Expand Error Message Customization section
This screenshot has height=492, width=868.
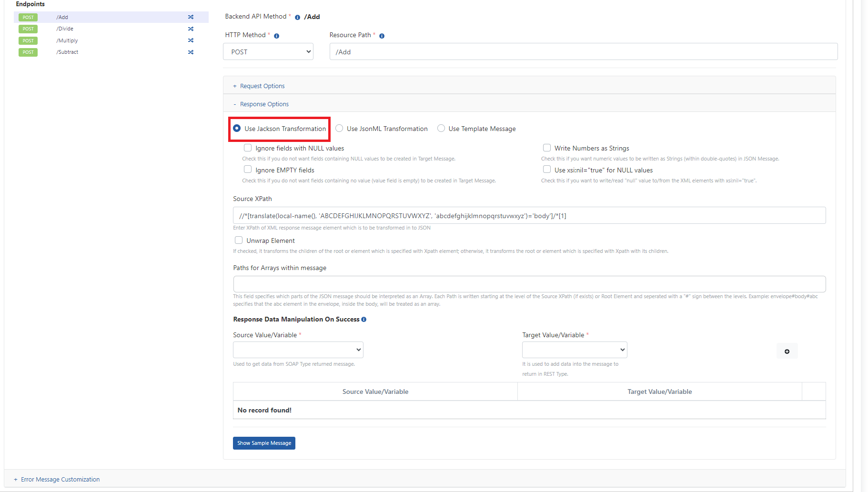coord(60,480)
